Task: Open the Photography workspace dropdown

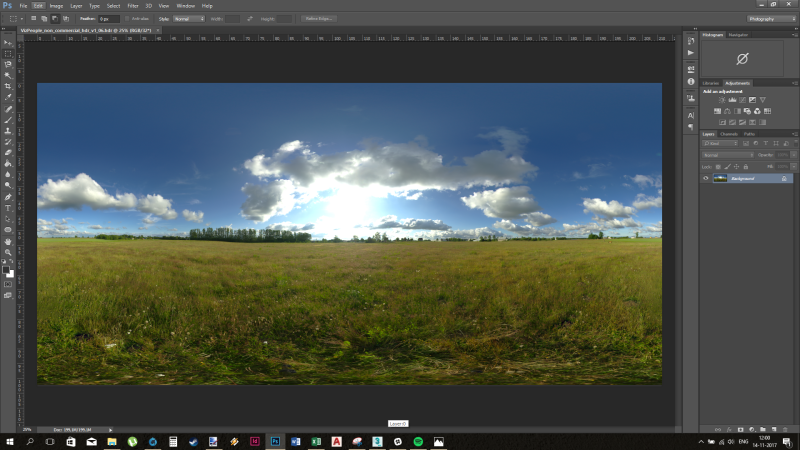Action: tap(770, 18)
